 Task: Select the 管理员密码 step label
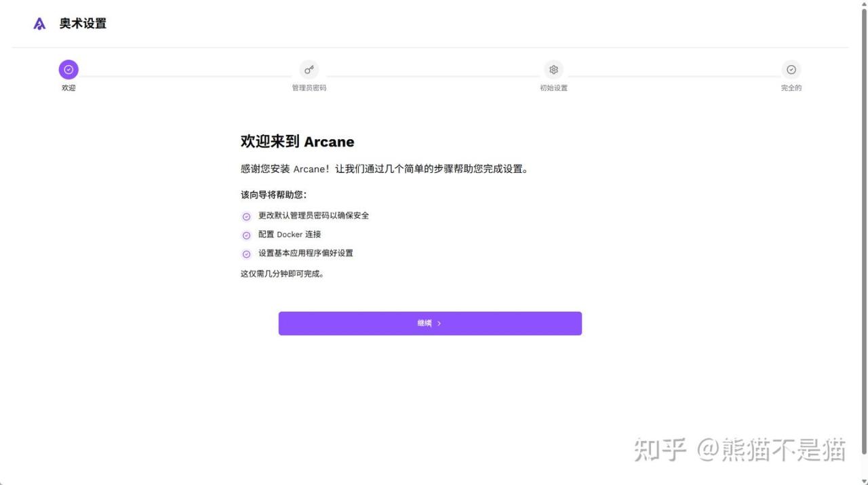click(309, 88)
